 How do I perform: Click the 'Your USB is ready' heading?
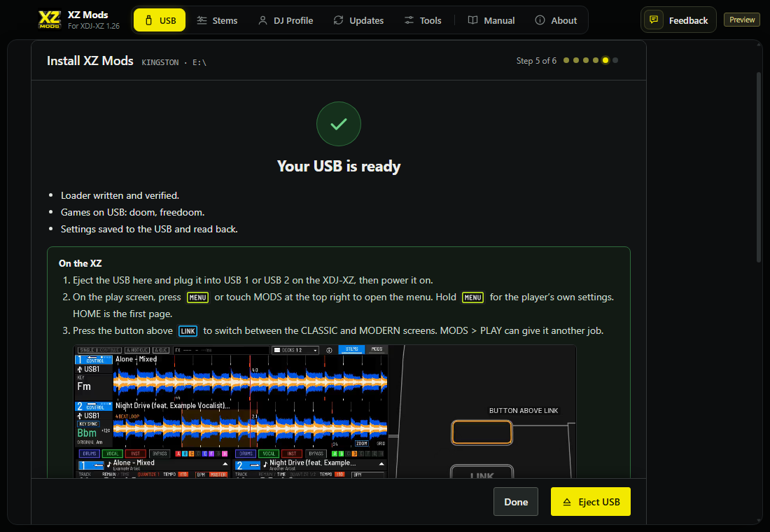[x=339, y=166]
